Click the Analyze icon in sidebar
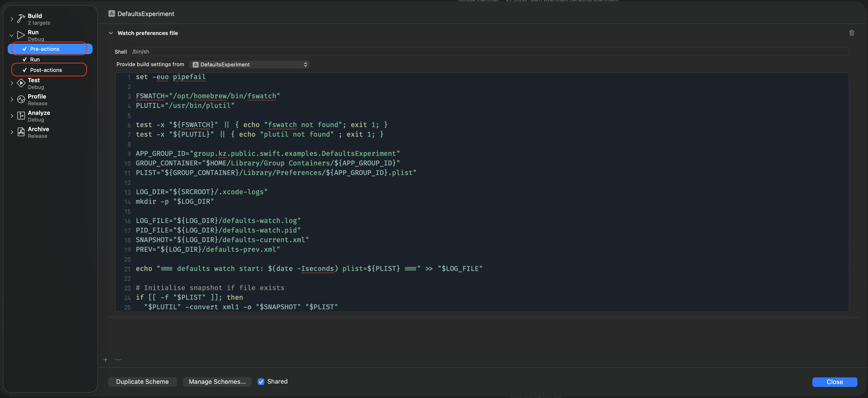Image resolution: width=868 pixels, height=398 pixels. [21, 116]
